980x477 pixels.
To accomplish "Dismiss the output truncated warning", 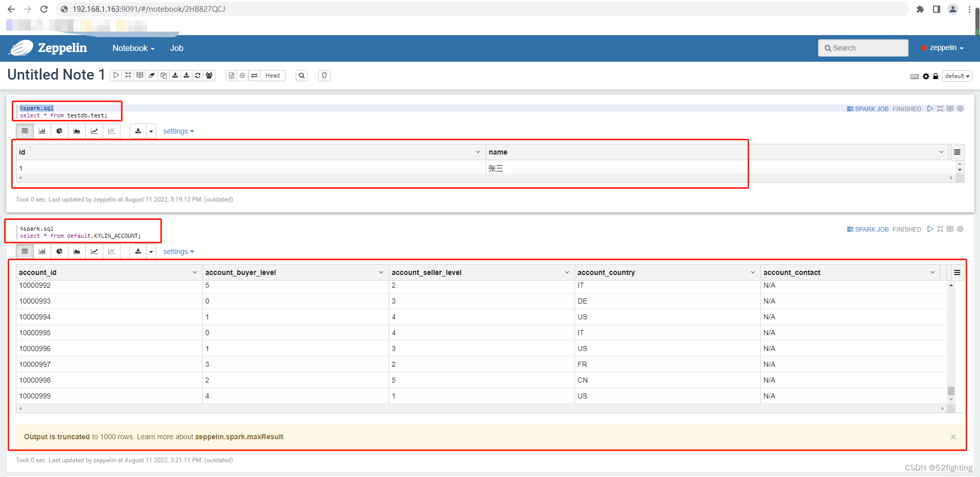I will (953, 437).
